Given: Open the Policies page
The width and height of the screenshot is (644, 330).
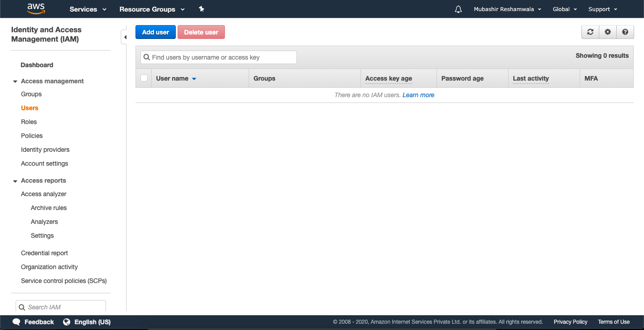Looking at the screenshot, I should click(32, 136).
